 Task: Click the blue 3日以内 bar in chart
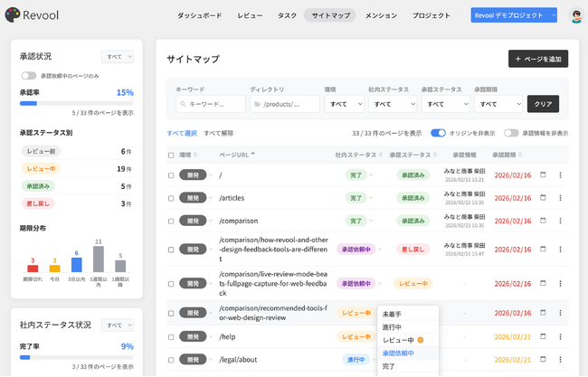pyautogui.click(x=77, y=265)
